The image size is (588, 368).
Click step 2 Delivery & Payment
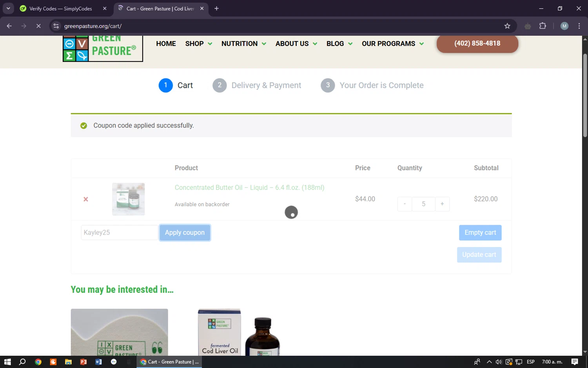257,85
